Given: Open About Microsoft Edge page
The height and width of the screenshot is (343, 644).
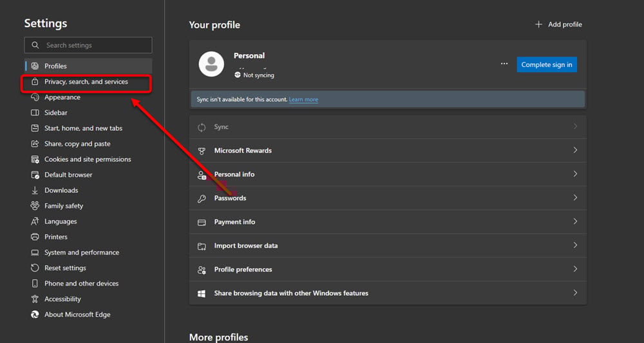Looking at the screenshot, I should (88, 315).
